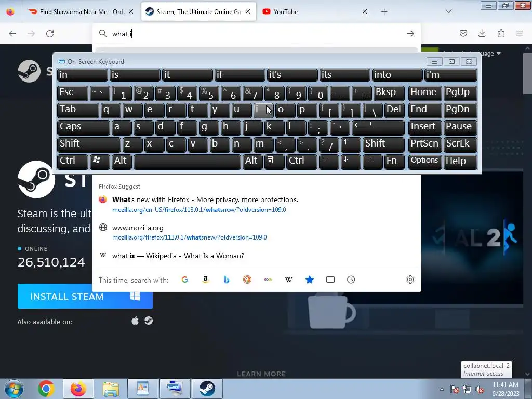Open the Firefox hamburger menu
Screen dimensions: 532x399
click(x=520, y=33)
